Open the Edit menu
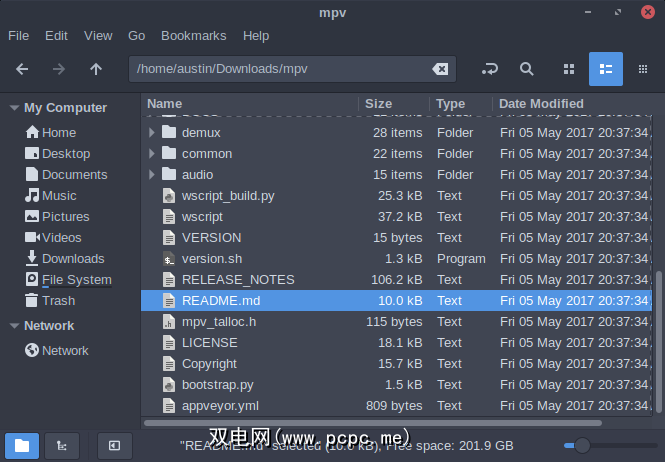665x462 pixels. [56, 36]
